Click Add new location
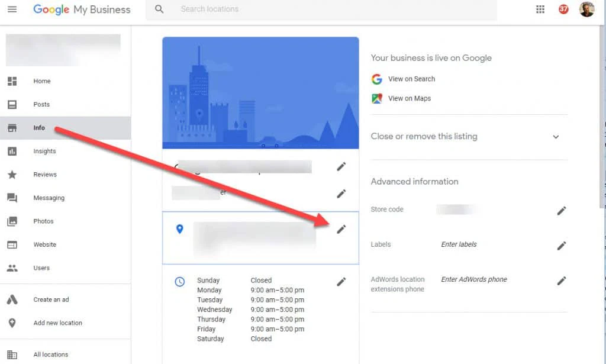This screenshot has height=364, width=606. (x=57, y=323)
